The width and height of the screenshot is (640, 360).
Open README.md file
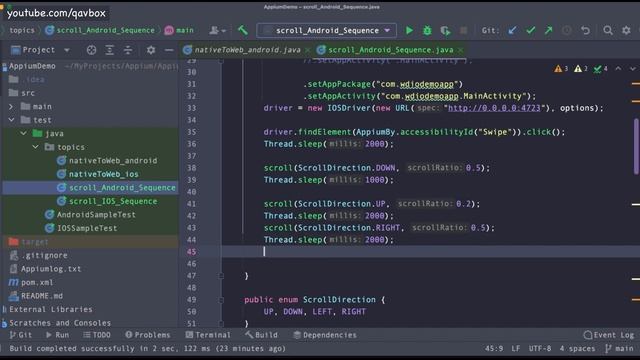42,296
